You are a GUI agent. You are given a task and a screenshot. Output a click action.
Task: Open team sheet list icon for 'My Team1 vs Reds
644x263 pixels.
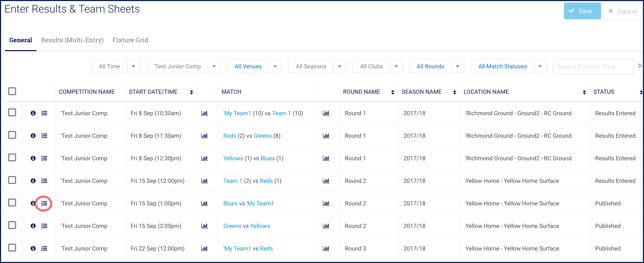click(x=44, y=248)
